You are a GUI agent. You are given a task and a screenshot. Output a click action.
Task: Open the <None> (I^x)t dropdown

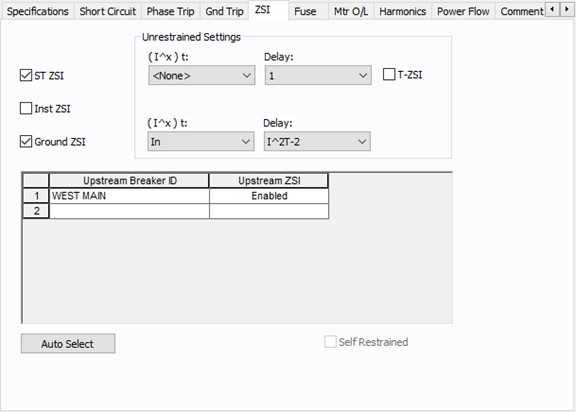pyautogui.click(x=202, y=76)
